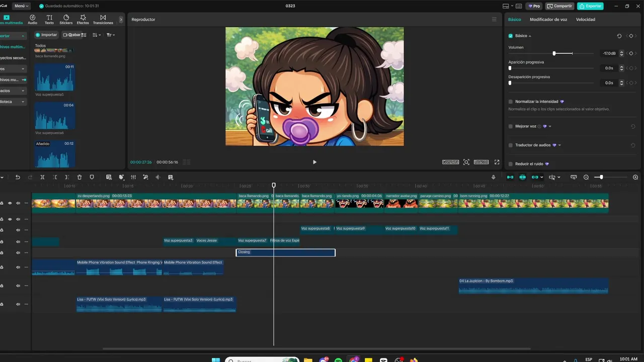
Task: Delete the selected clip with trash icon
Action: 79,177
